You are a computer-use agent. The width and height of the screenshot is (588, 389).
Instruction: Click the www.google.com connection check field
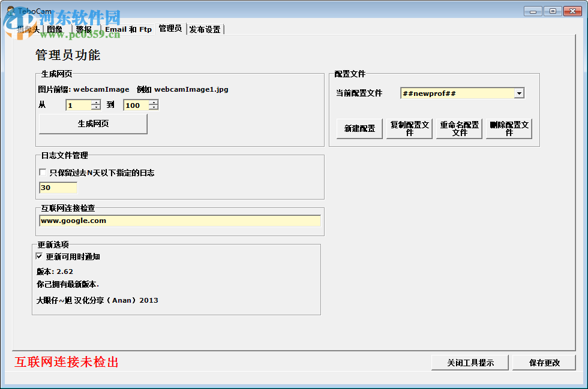tap(180, 221)
